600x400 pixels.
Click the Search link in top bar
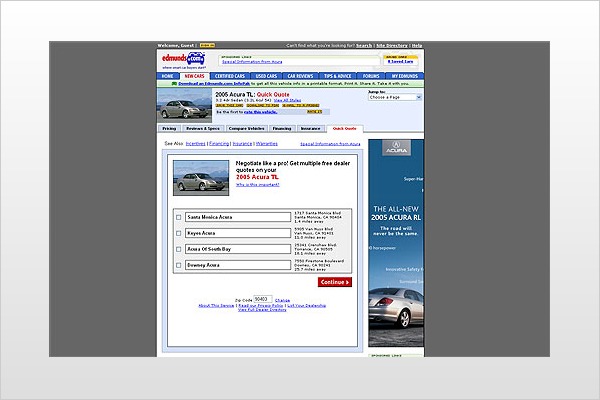pos(364,46)
